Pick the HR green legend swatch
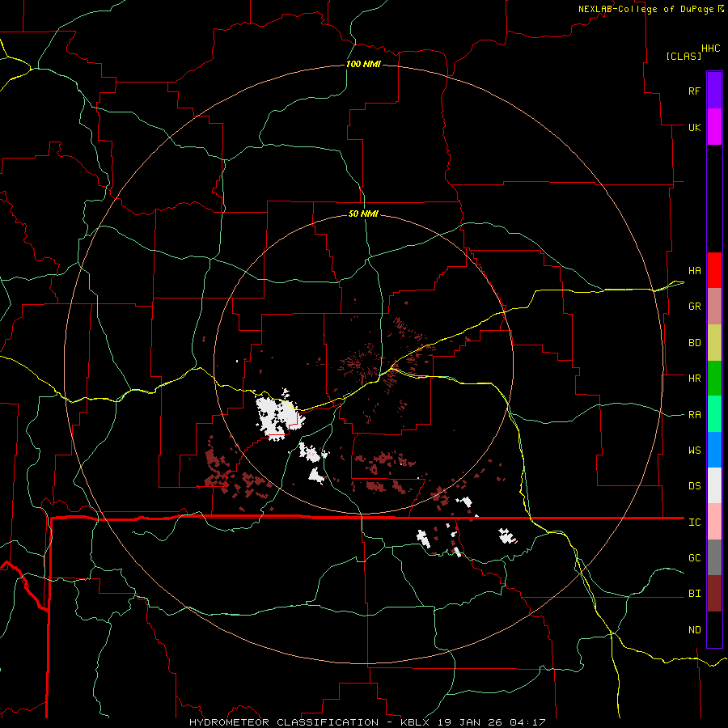The height and width of the screenshot is (728, 728). point(714,378)
